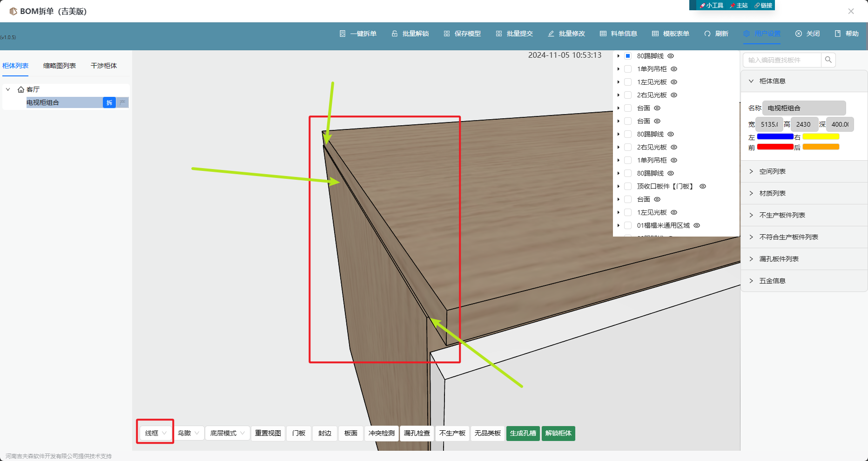Click the green 生成孔槽 button
Viewport: 868px width, 461px height.
523,433
